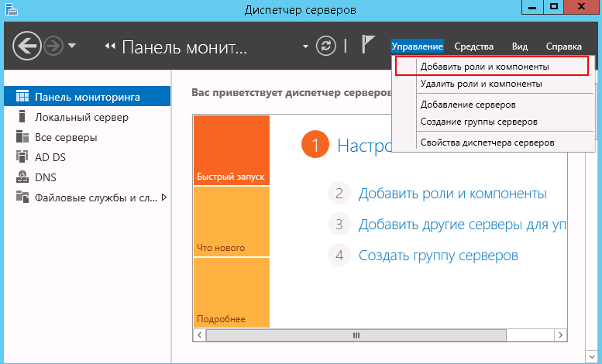Click the Локальный сервер server icon
The width and height of the screenshot is (602, 364).
22,116
